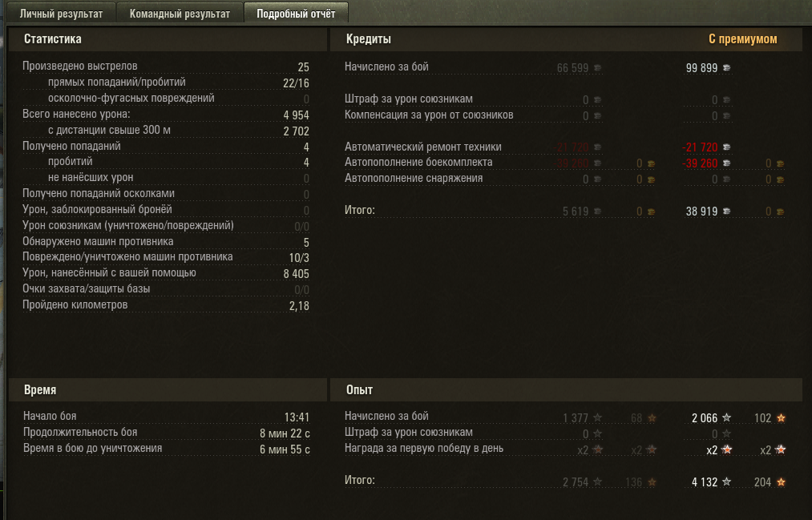Click the Произведено выстрелов value 25
The image size is (812, 520).
tap(304, 67)
